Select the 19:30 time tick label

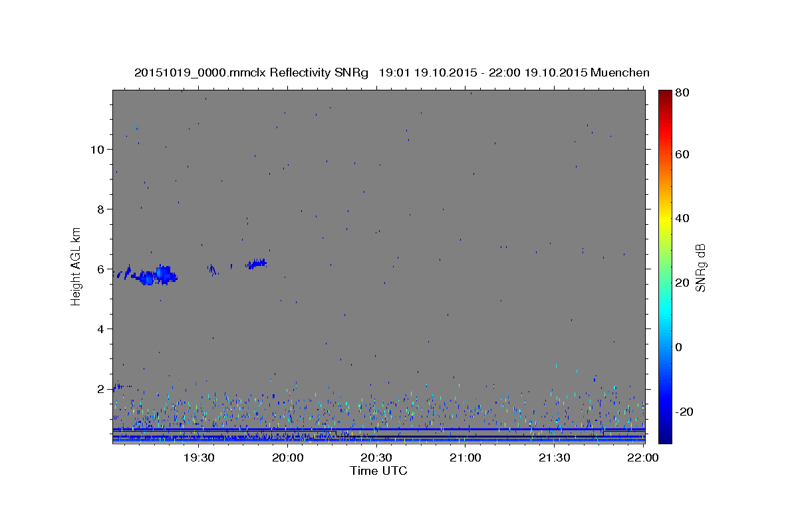198,458
